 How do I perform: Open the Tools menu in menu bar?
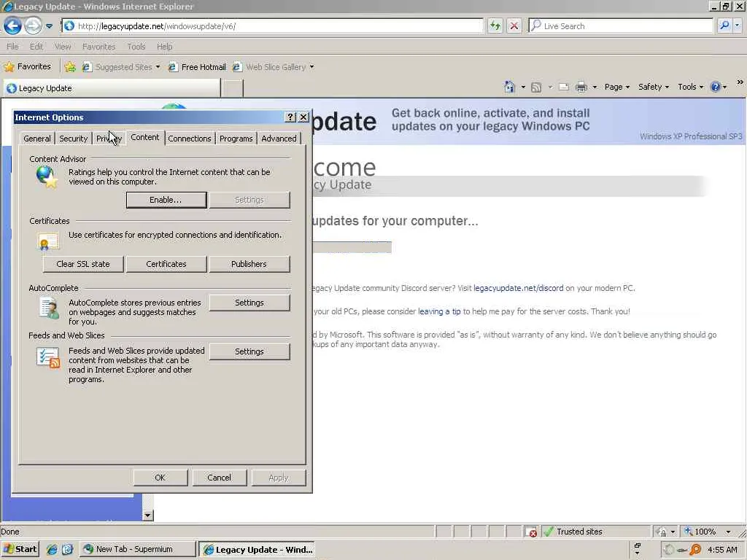(136, 47)
